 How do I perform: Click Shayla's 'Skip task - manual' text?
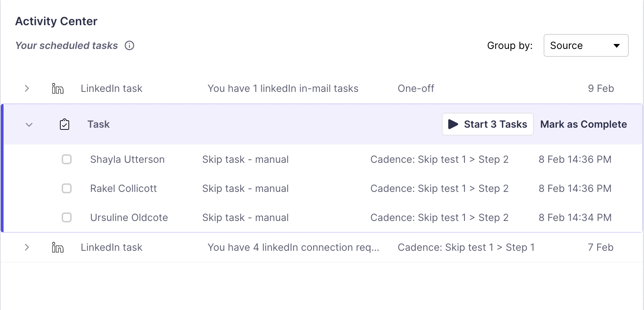[x=245, y=160]
